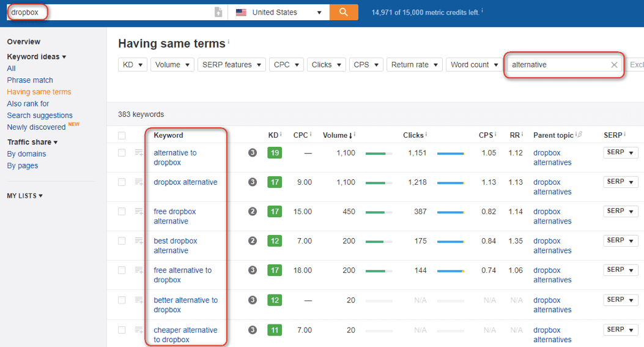Click info icon next to KD header
The image size is (644, 347).
tap(281, 134)
